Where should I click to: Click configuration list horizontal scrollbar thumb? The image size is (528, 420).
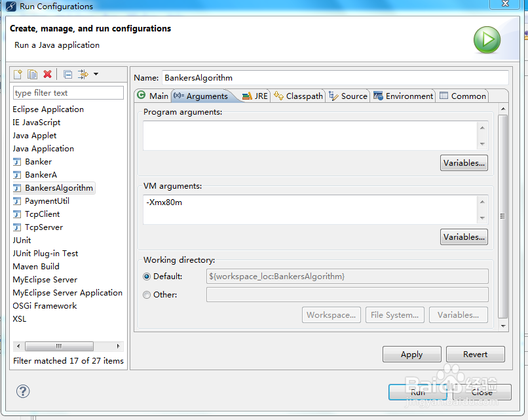pos(59,346)
